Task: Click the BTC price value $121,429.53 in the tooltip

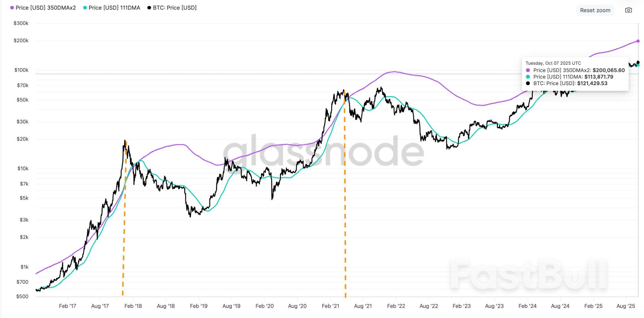Action: (592, 84)
